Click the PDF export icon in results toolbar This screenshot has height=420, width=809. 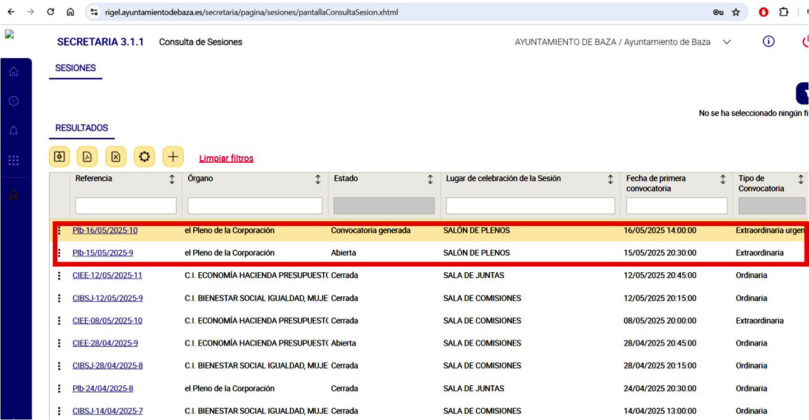pyautogui.click(x=88, y=157)
